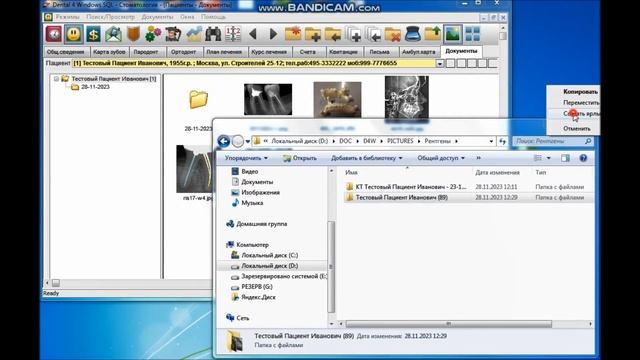Click the folder with plus sign icon
This screenshot has height=360, width=640.
313,34
